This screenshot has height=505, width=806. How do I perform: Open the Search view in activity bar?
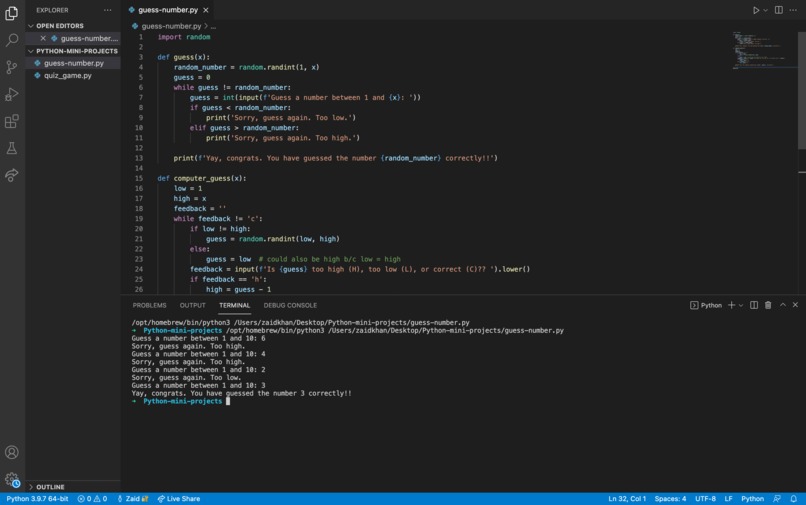pyautogui.click(x=11, y=40)
